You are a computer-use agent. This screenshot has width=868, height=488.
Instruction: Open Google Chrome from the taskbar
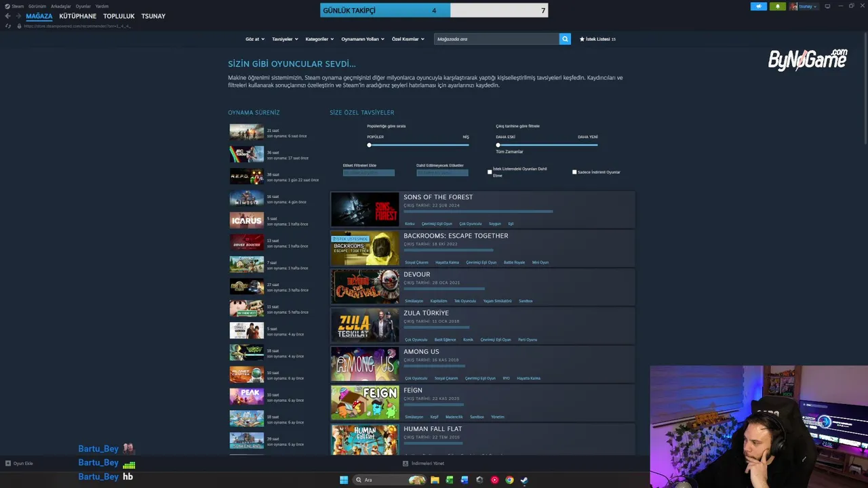[509, 480]
